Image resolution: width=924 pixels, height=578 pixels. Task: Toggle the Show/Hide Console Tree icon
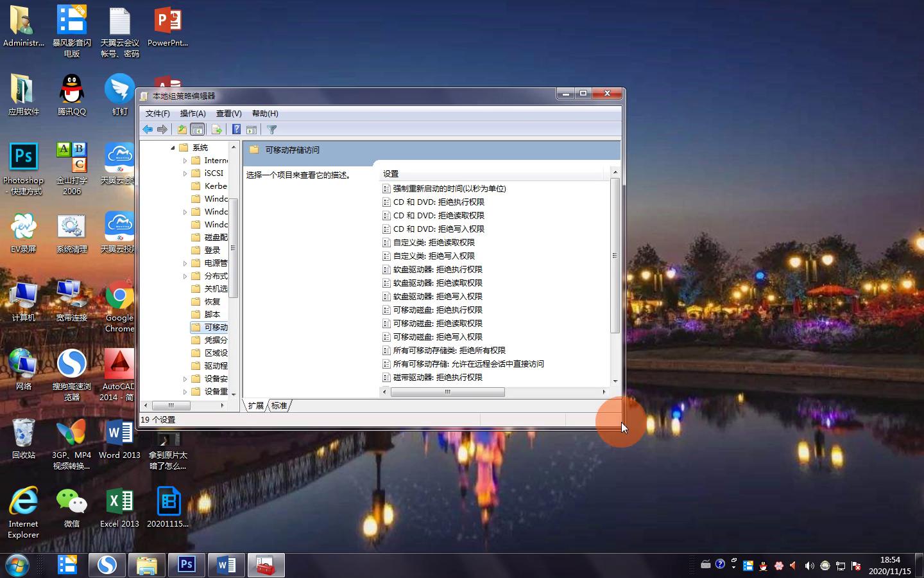[x=198, y=130]
